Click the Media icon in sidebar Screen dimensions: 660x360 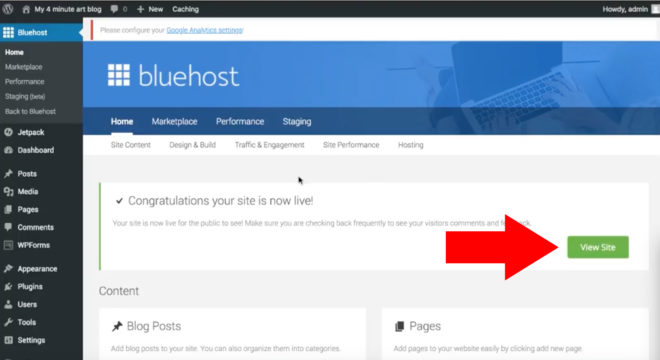tap(8, 192)
